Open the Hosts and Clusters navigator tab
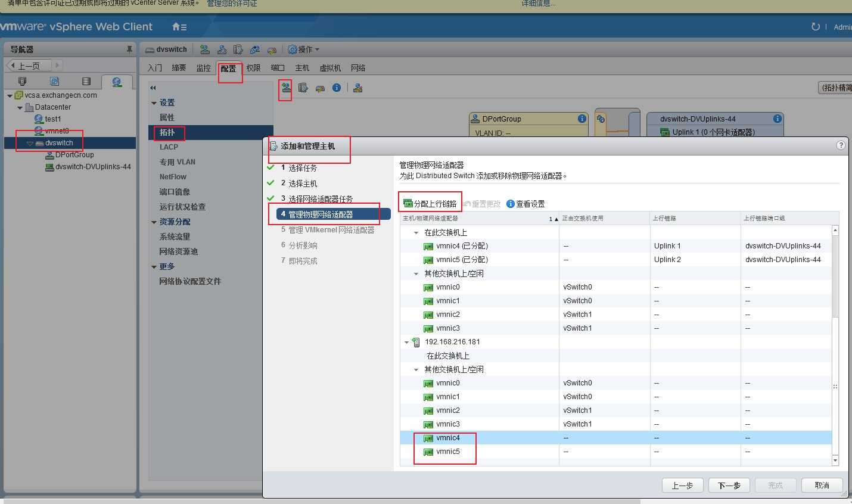 click(x=23, y=81)
